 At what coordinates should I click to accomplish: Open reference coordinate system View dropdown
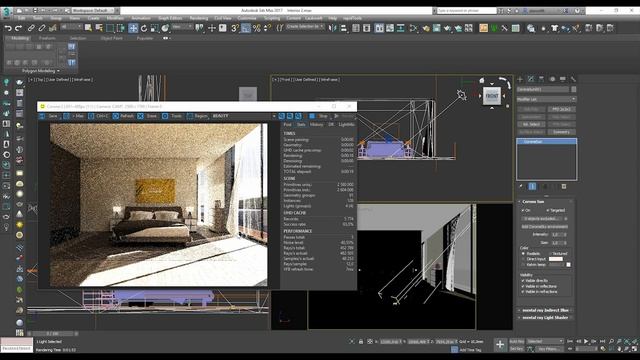[x=182, y=27]
